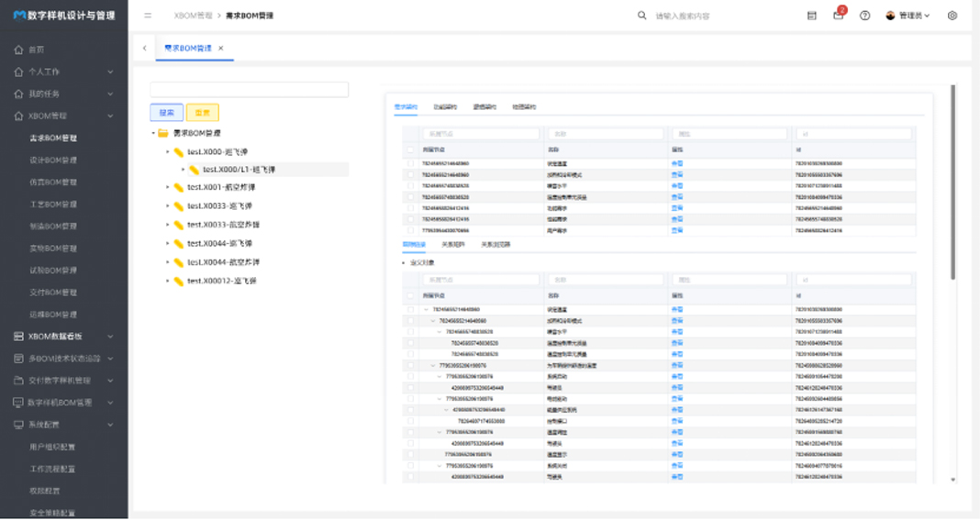This screenshot has width=980, height=520.
Task: Open the 管理员 user dropdown
Action: (908, 16)
